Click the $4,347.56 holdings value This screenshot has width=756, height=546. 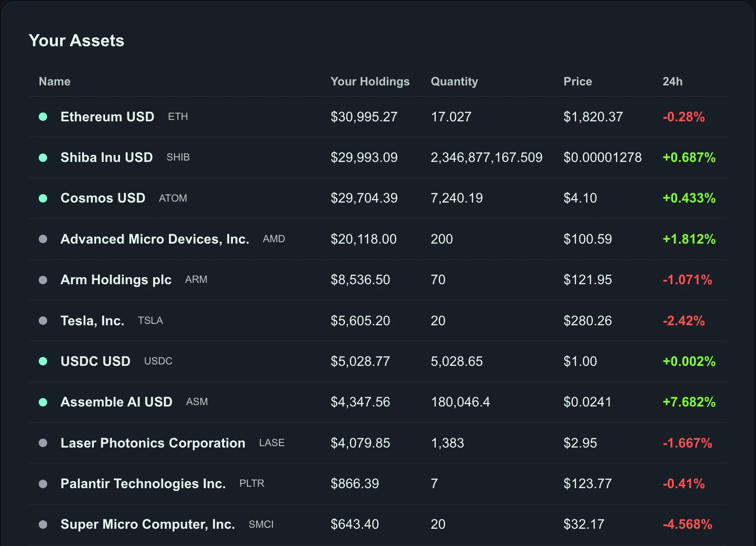click(360, 402)
